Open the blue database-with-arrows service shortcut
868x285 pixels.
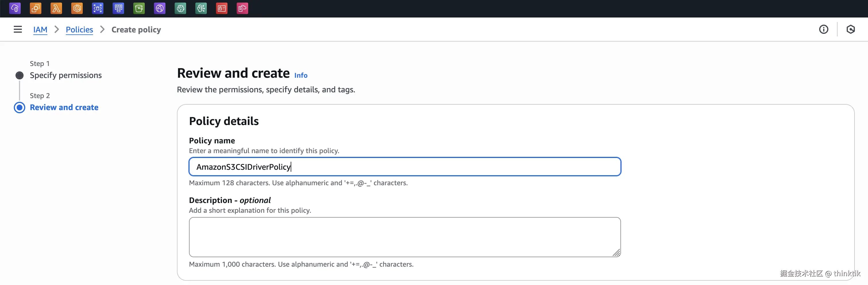(98, 8)
